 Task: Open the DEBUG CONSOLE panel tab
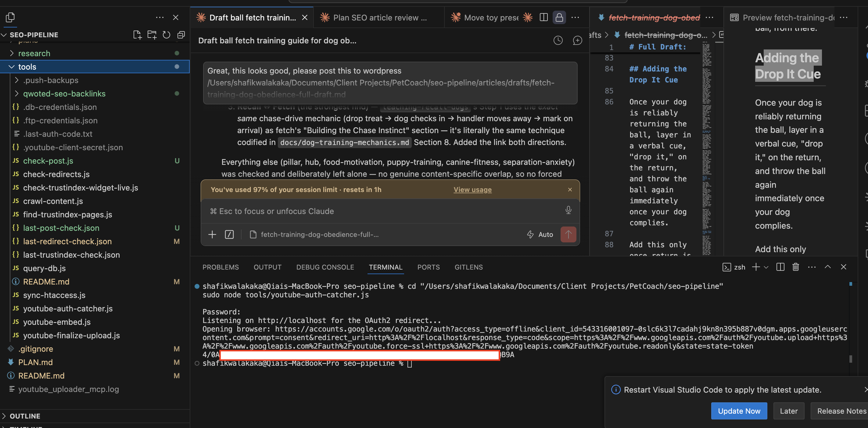pyautogui.click(x=325, y=267)
